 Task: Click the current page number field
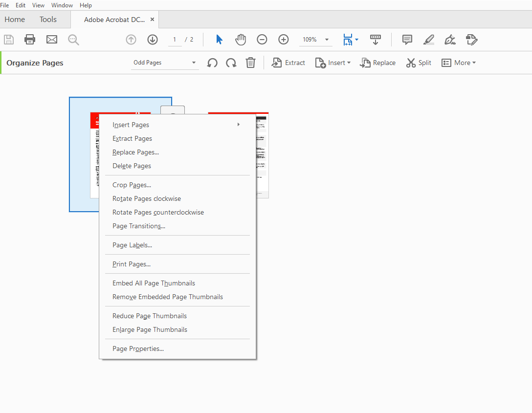pyautogui.click(x=175, y=40)
